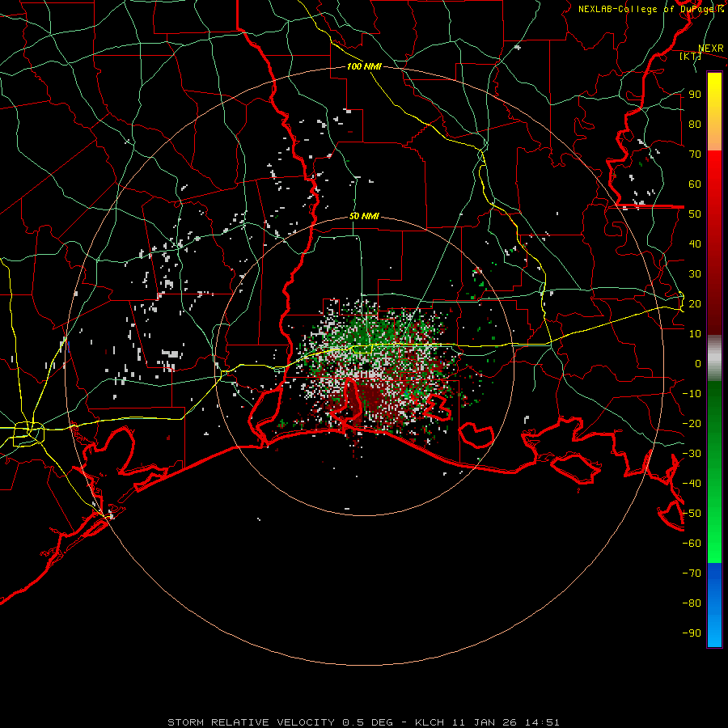Click the NEXR label above the scale

pyautogui.click(x=710, y=49)
